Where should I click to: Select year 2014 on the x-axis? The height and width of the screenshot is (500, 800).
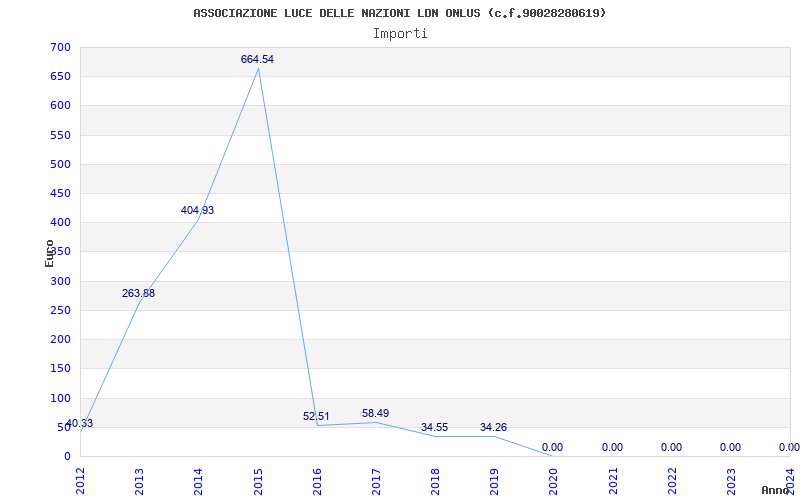pyautogui.click(x=198, y=481)
